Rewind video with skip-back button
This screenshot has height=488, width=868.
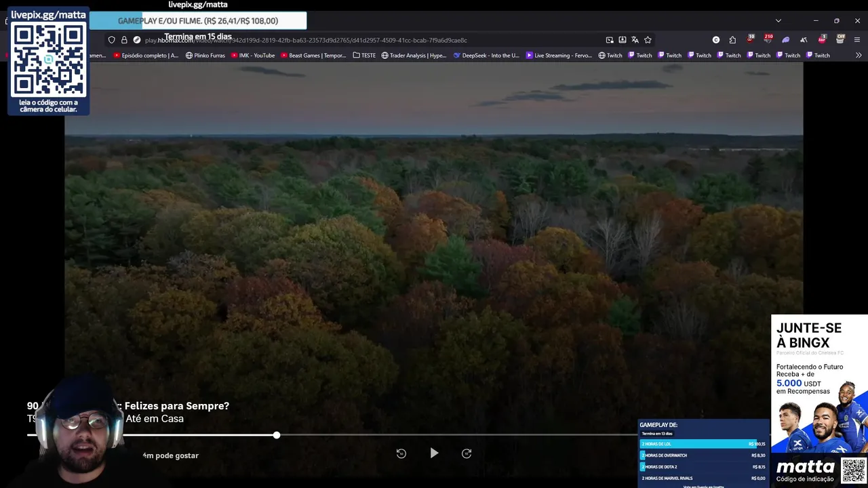[x=401, y=453]
